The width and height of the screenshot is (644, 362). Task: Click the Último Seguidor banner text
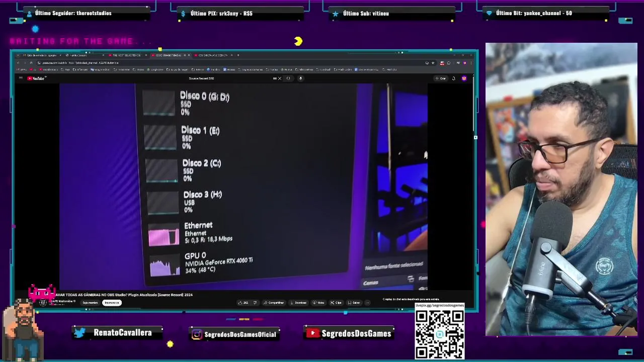(73, 13)
